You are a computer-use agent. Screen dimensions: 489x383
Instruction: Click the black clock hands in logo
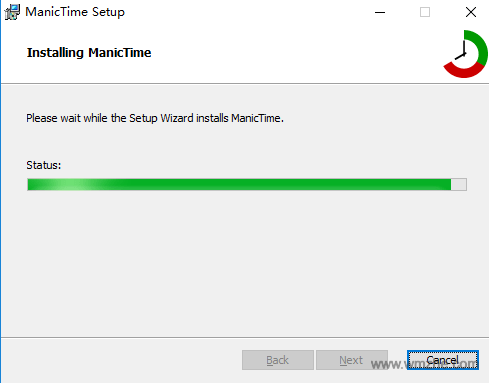(x=462, y=50)
